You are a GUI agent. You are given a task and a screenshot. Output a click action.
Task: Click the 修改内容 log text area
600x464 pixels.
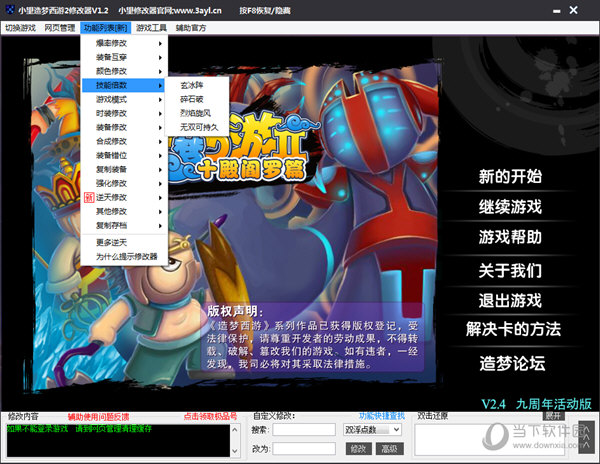pyautogui.click(x=118, y=440)
